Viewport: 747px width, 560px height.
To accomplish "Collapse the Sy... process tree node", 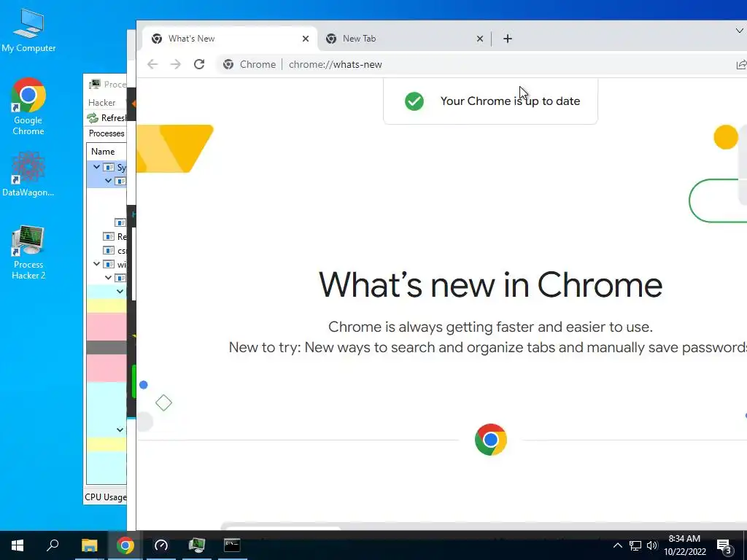I will 97,167.
